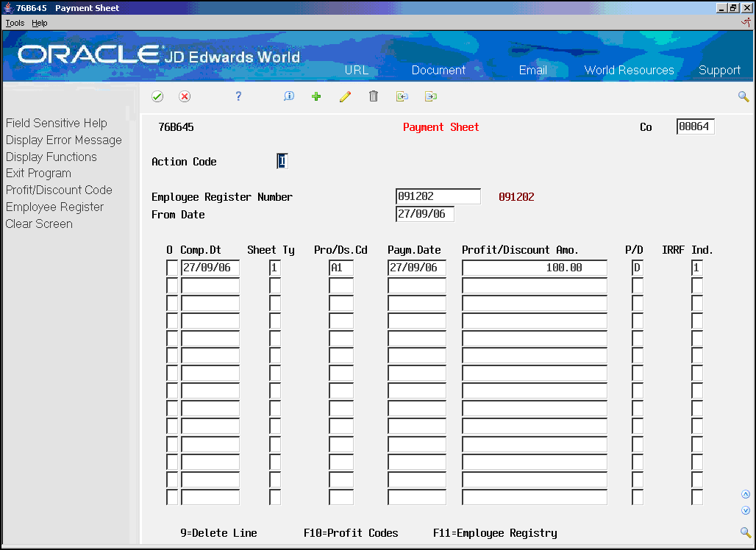The height and width of the screenshot is (550, 756).
Task: Click the 76B645 program ID text
Action: 176,127
